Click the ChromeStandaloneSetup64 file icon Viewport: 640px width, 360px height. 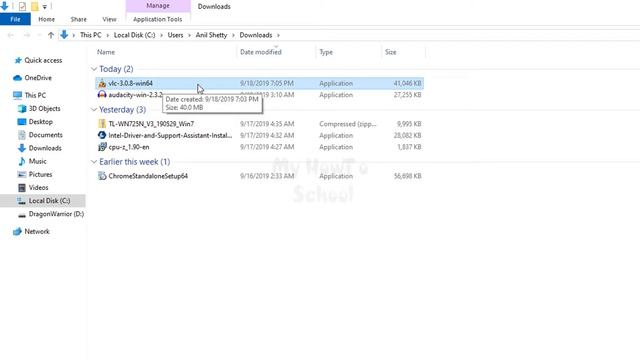coord(102,176)
